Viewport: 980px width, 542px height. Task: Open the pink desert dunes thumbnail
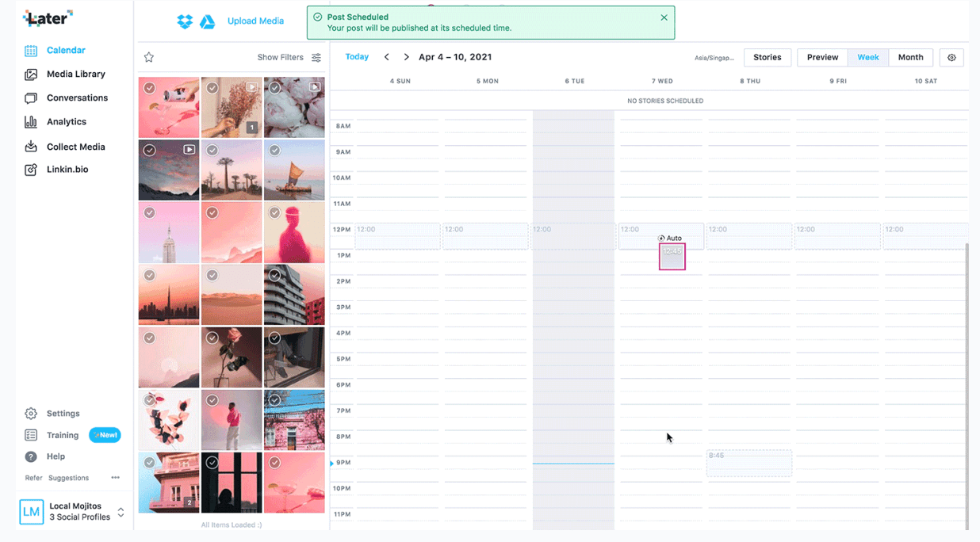(232, 295)
